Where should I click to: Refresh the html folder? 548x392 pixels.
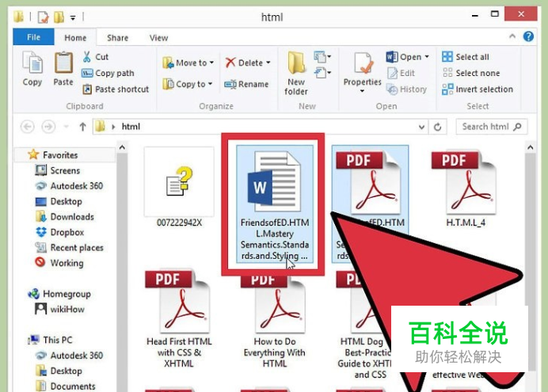(x=438, y=127)
